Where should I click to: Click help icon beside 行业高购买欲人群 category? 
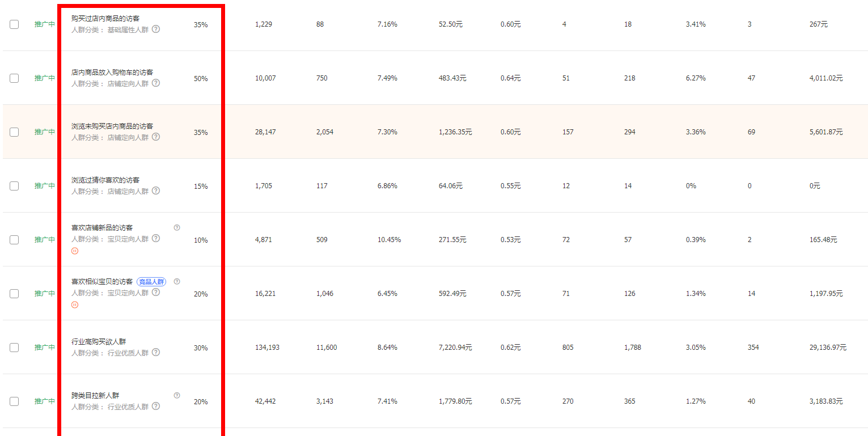[156, 352]
